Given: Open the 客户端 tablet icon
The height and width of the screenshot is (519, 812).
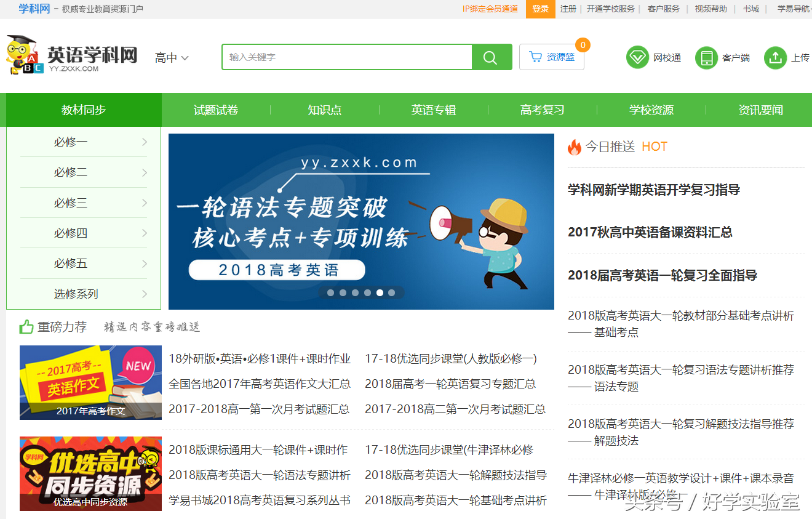Looking at the screenshot, I should point(706,58).
